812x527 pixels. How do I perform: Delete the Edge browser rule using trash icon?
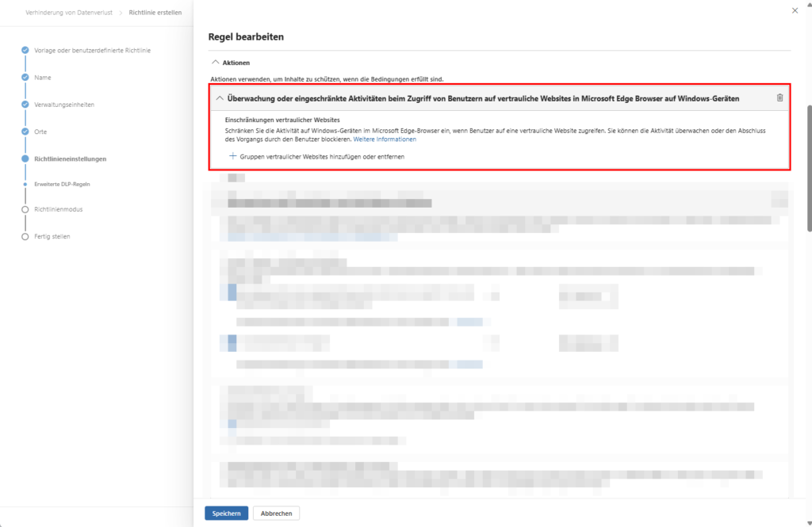pyautogui.click(x=779, y=97)
